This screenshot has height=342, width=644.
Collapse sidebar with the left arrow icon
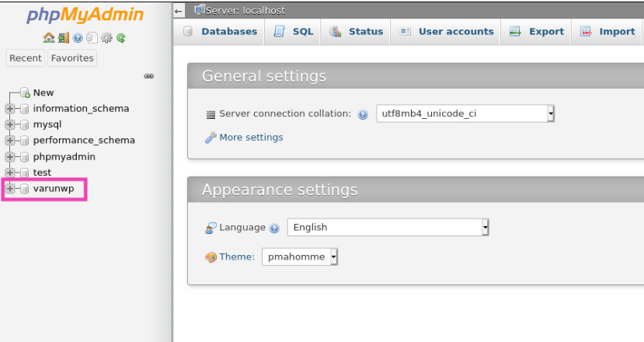[x=178, y=11]
